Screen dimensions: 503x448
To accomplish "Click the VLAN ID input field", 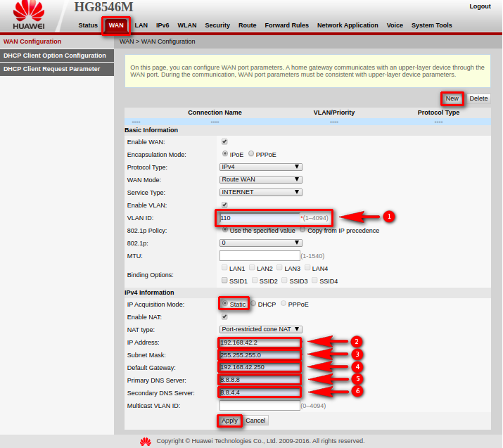I will point(260,218).
